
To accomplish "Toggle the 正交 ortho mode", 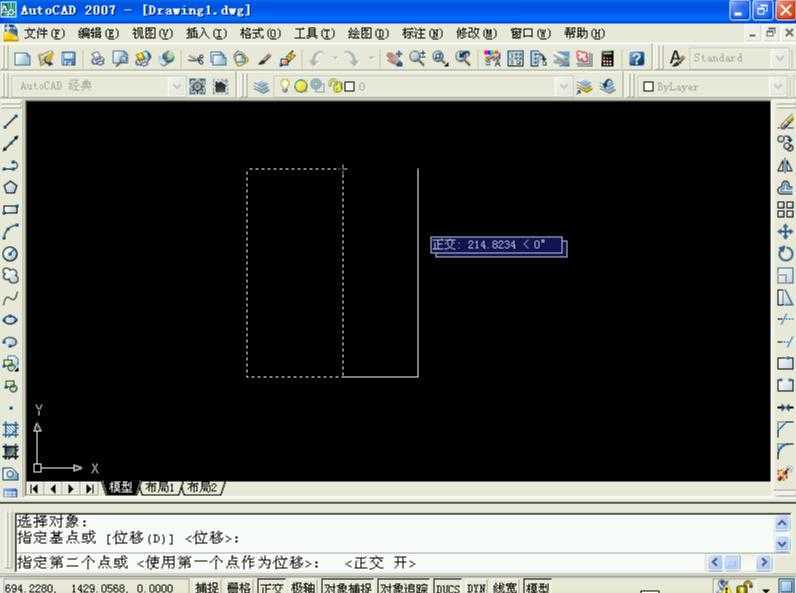I will click(x=272, y=587).
